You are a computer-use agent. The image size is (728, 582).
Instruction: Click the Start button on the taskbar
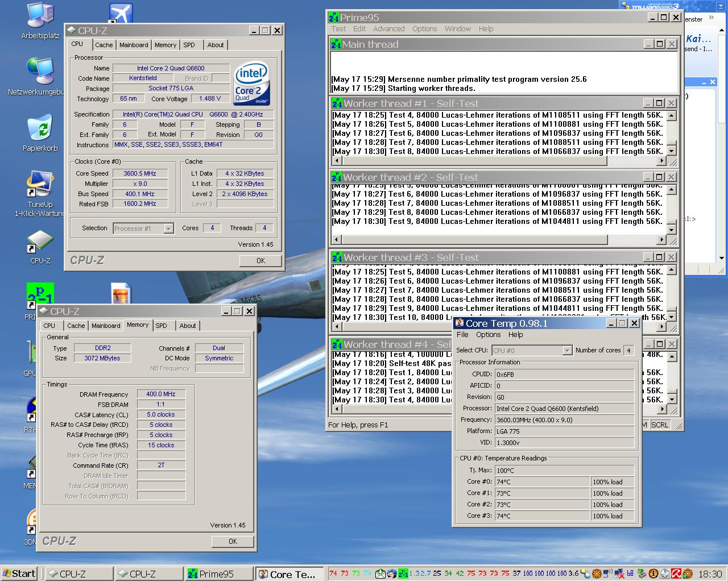click(x=19, y=573)
